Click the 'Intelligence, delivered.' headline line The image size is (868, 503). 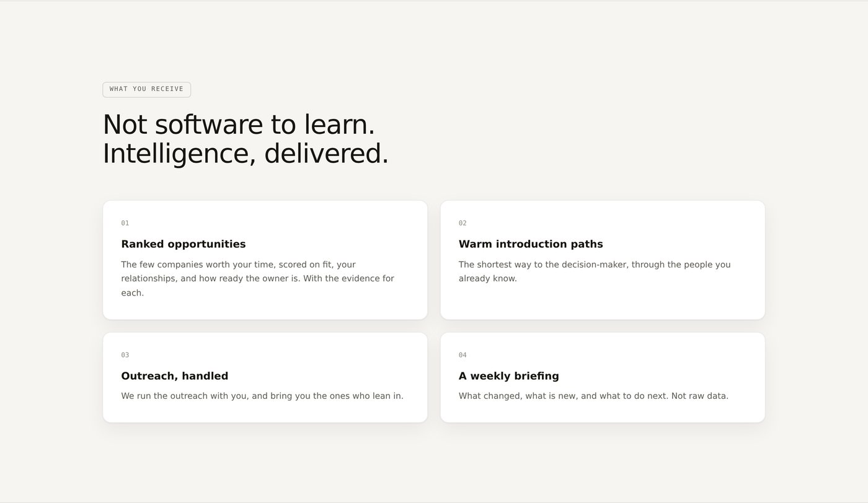click(x=246, y=154)
